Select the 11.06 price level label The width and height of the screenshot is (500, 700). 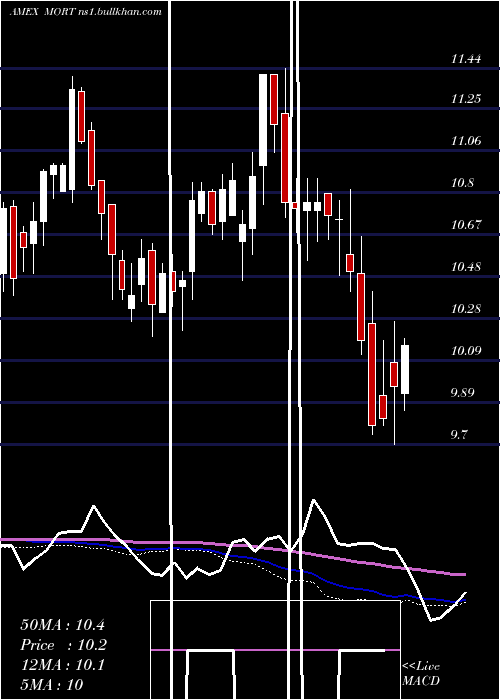(x=466, y=141)
